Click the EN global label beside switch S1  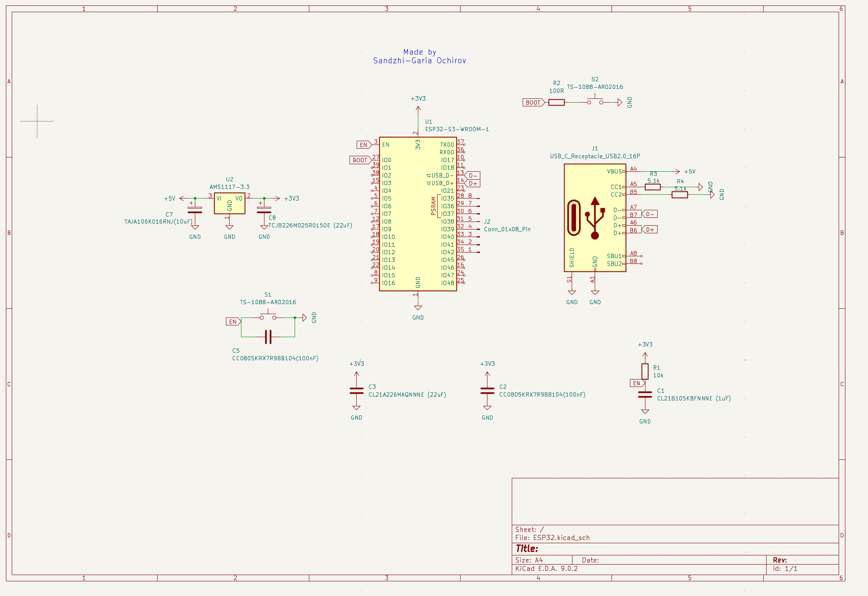pos(233,322)
